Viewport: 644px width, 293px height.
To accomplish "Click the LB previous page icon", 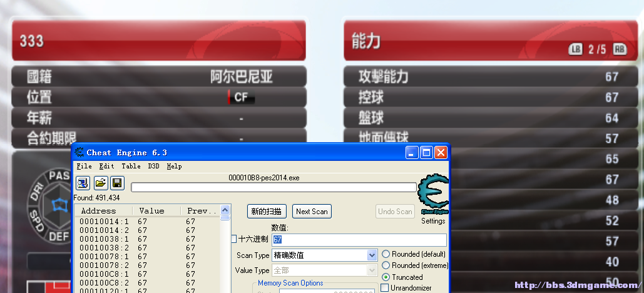I will 575,49.
